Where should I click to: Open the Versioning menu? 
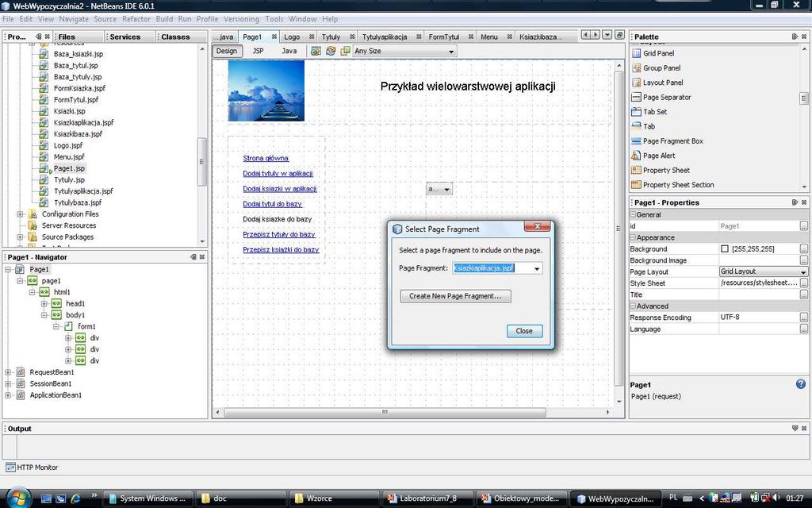[241, 19]
